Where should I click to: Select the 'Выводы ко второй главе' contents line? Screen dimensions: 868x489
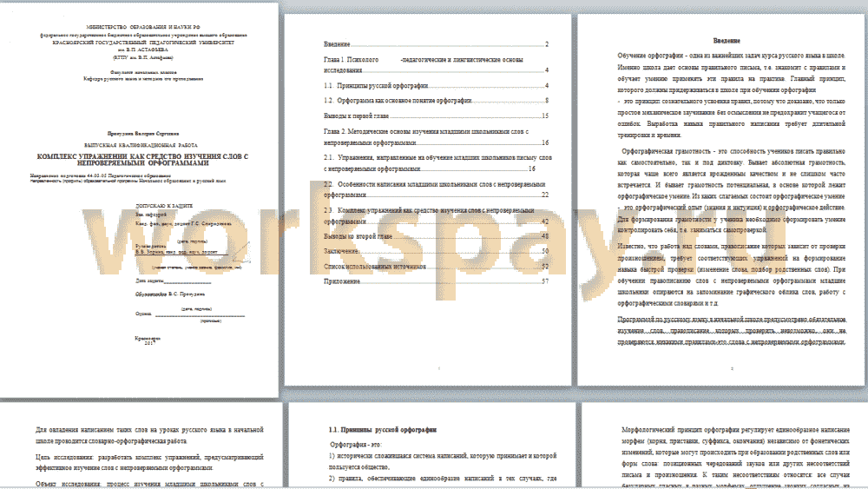point(437,236)
